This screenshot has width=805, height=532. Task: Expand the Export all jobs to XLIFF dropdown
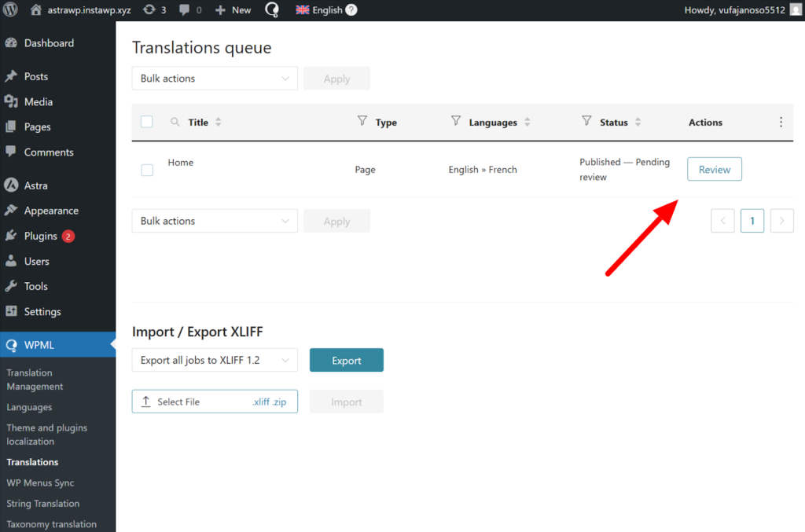point(215,360)
